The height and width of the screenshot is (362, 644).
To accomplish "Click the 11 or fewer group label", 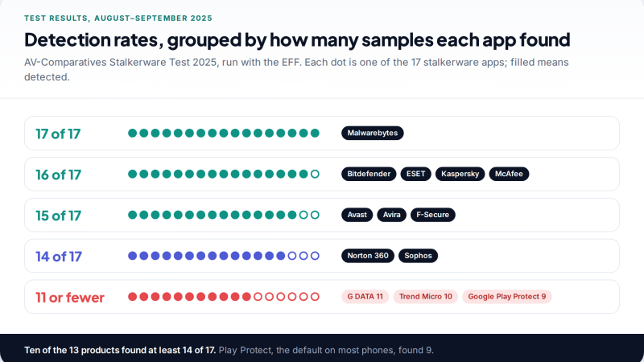I will [x=70, y=298].
